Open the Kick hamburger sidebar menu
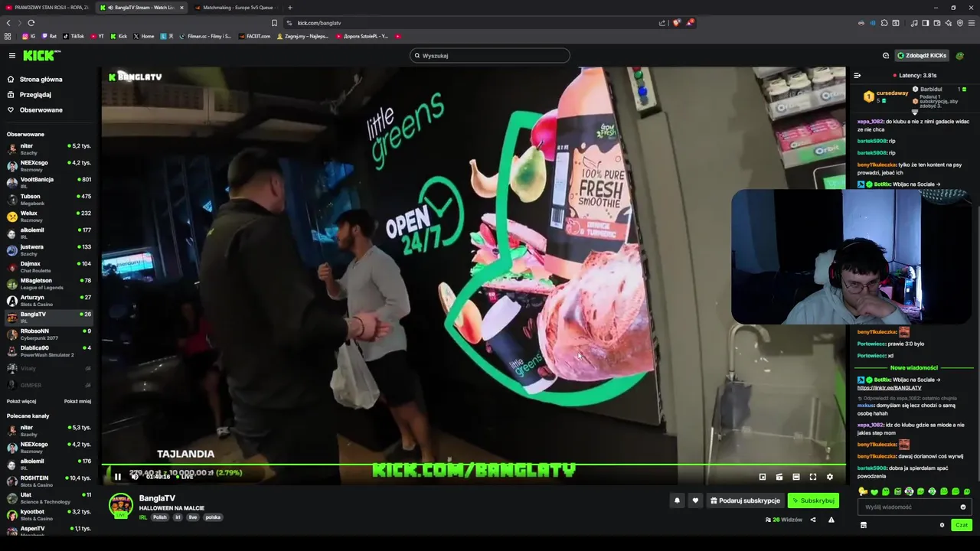Viewport: 980px width, 551px height. tap(11, 55)
